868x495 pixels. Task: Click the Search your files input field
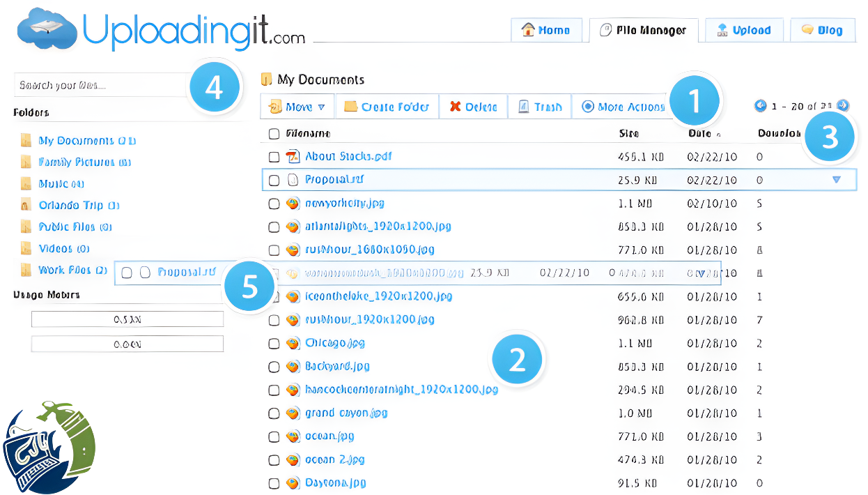[101, 85]
